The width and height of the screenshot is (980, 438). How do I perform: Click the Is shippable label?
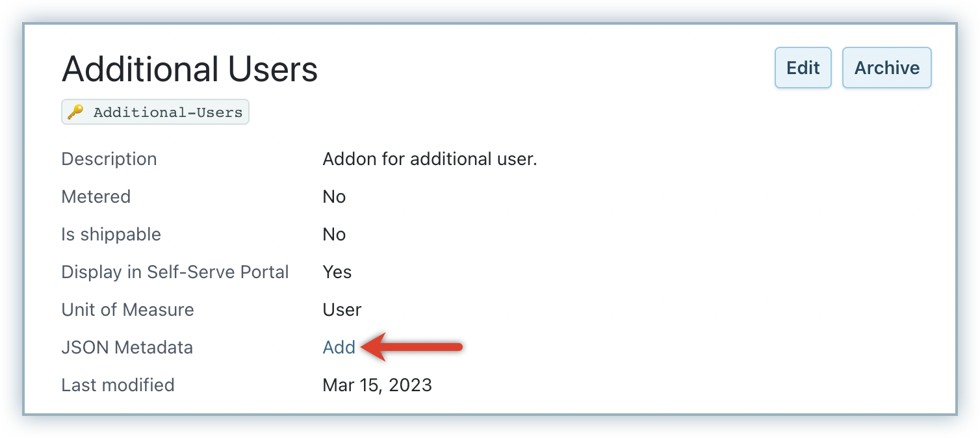coord(110,234)
